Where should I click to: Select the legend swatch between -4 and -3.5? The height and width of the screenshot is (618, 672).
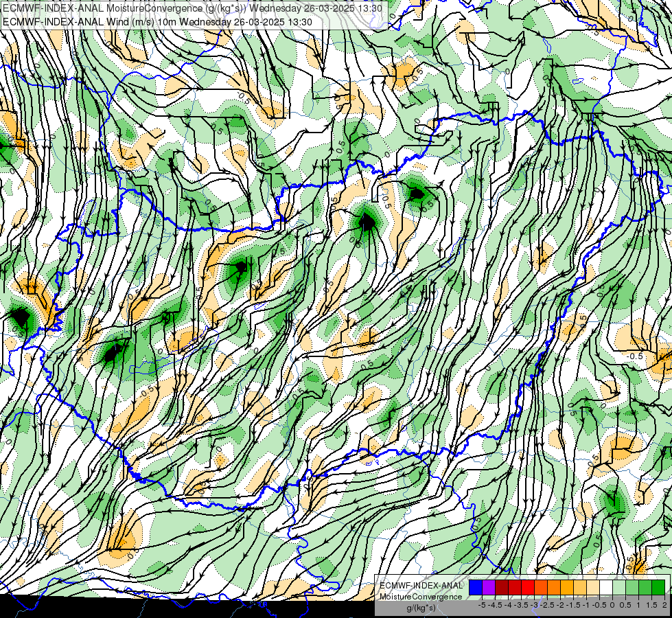tap(515, 588)
